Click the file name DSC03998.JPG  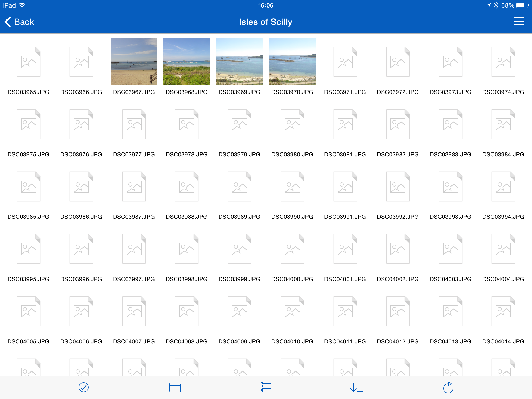(187, 279)
